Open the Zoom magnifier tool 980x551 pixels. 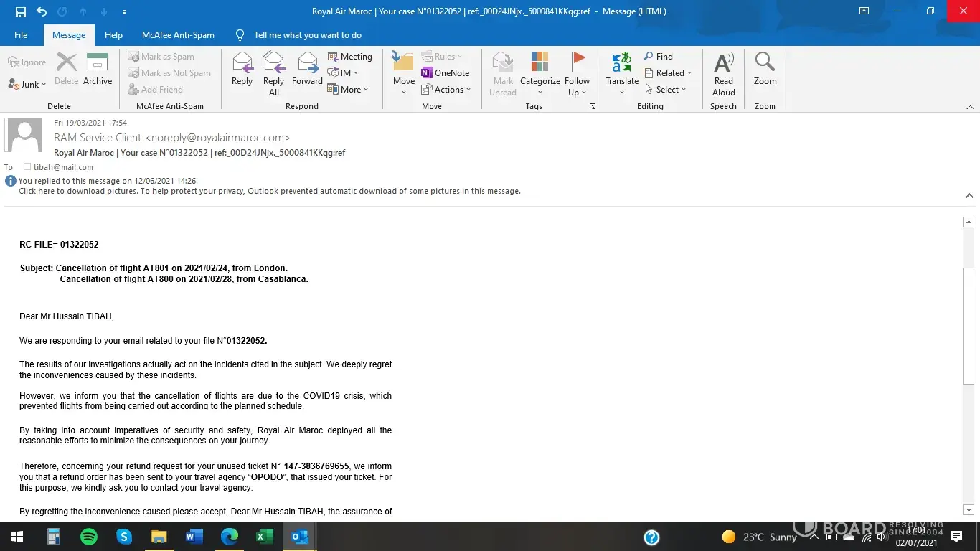(765, 70)
